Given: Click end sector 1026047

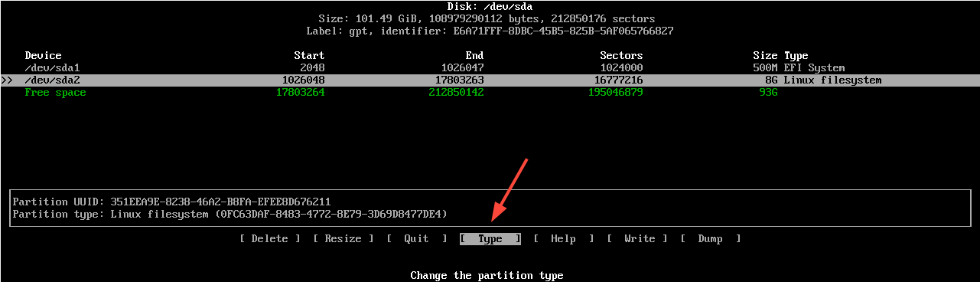Looking at the screenshot, I should pos(462,68).
